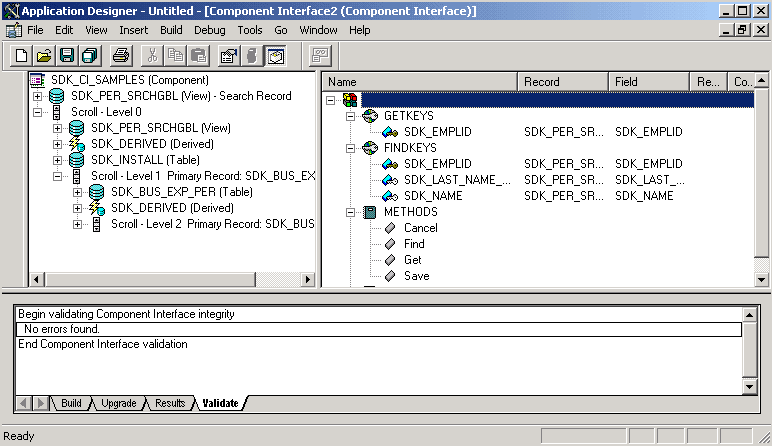This screenshot has height=446, width=772.
Task: Expand SDK_PER_SRCHGBL Search Record node
Action: pos(37,96)
